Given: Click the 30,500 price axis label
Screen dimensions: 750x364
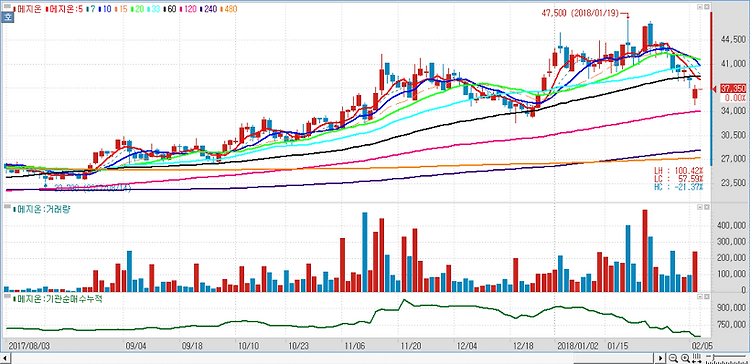Looking at the screenshot, I should 734,135.
